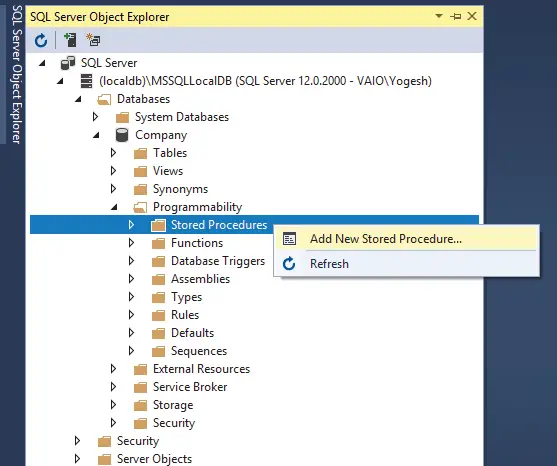Select the Storage tree item label

(x=173, y=405)
